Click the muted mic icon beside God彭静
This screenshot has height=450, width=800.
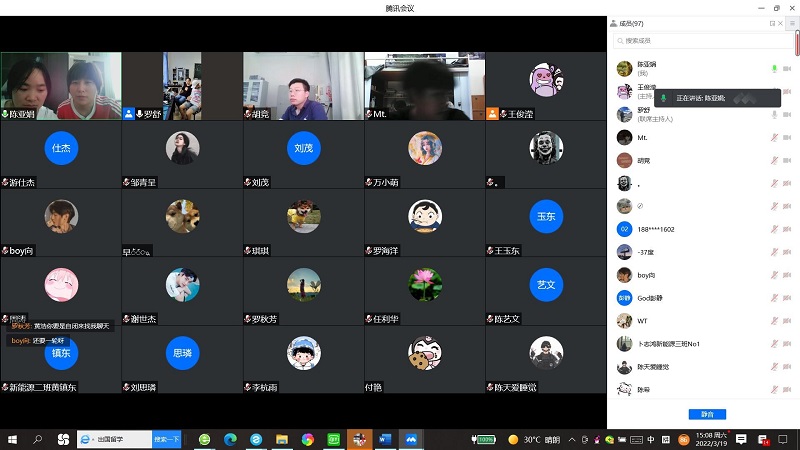click(774, 298)
